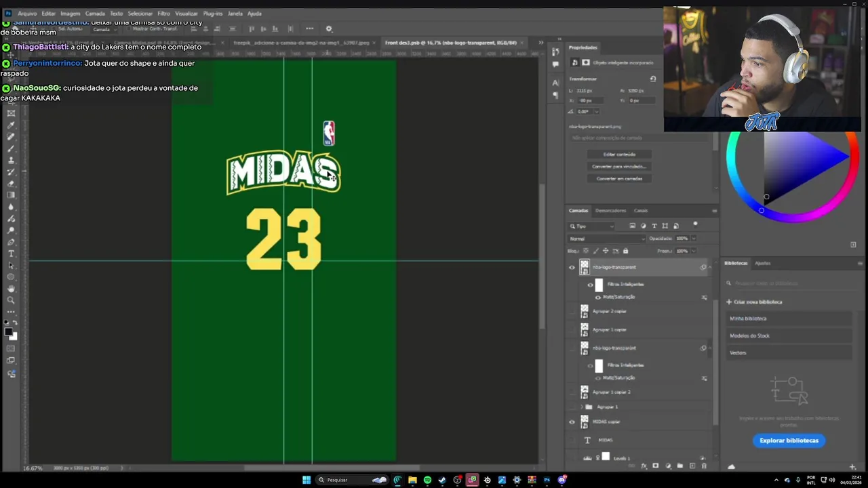Open the Opacidade slider dropdown arrow
868x488 pixels.
tap(694, 239)
